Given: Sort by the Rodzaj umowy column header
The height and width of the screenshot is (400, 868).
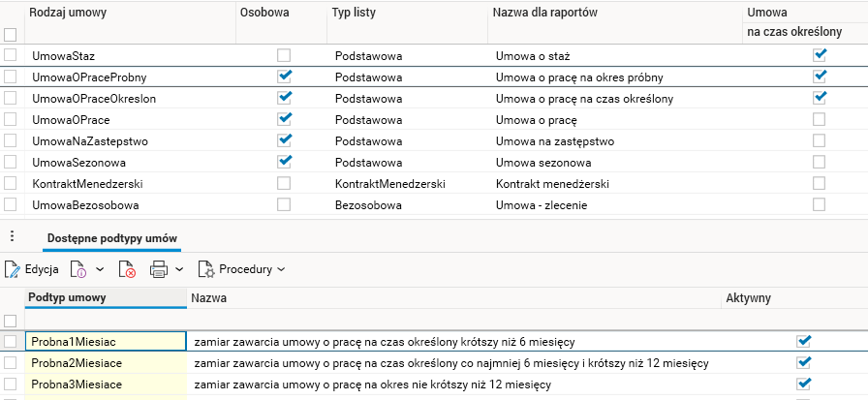Looking at the screenshot, I should 68,13.
